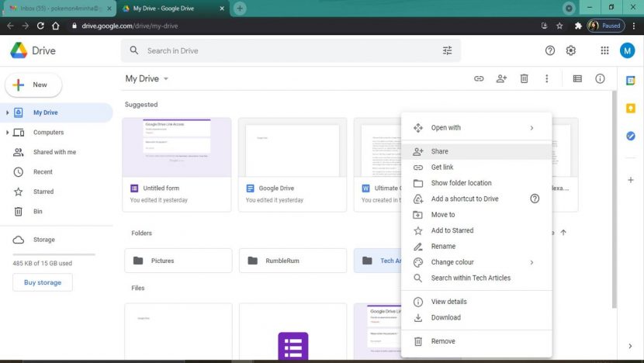Click the vertical scrollbar of file area

[614, 199]
